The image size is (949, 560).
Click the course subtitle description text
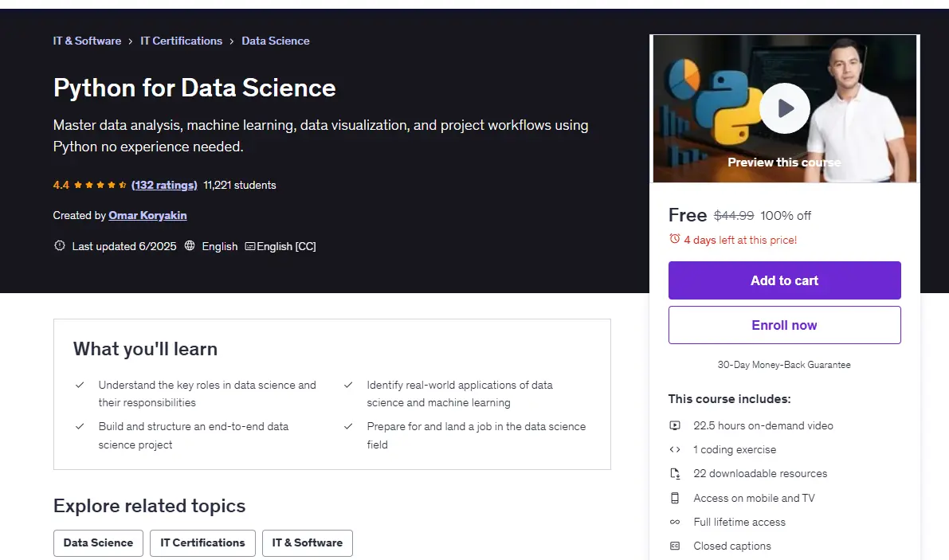point(321,135)
